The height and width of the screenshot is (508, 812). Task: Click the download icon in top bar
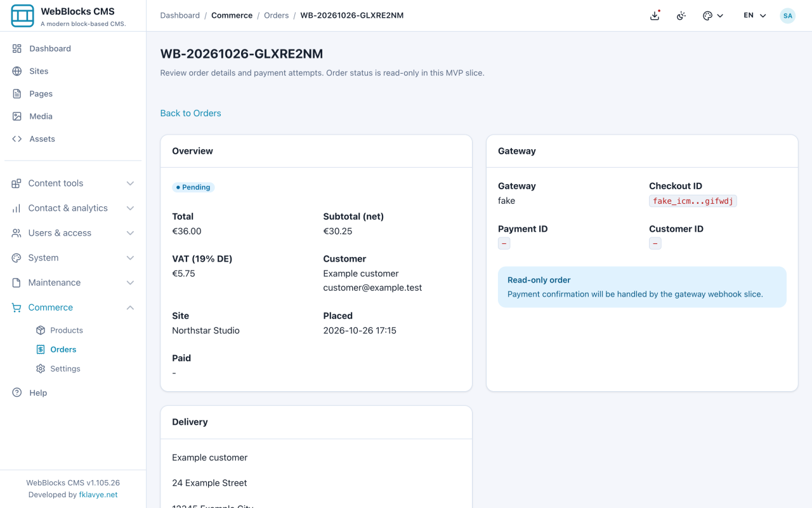click(x=655, y=16)
